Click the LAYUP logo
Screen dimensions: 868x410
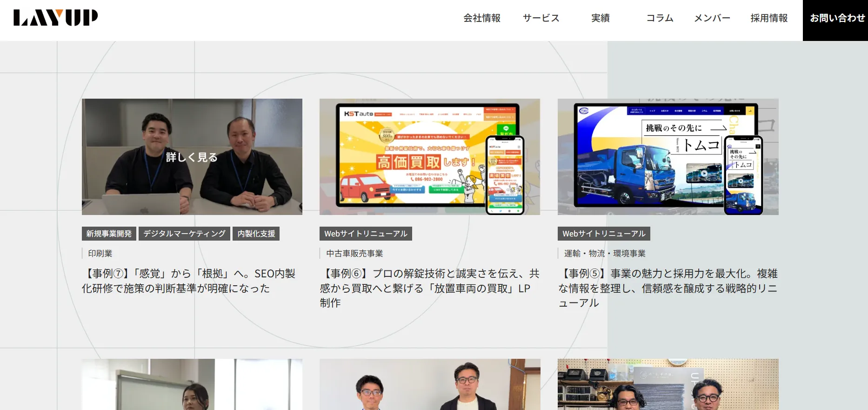click(x=55, y=18)
